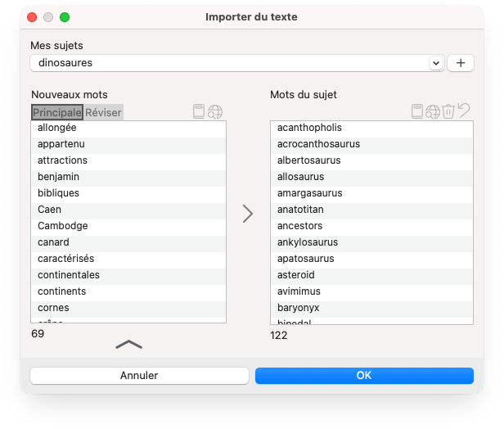Pick "baryonyx" in the subject words list
Screen dimensions: 504x429
(x=298, y=308)
